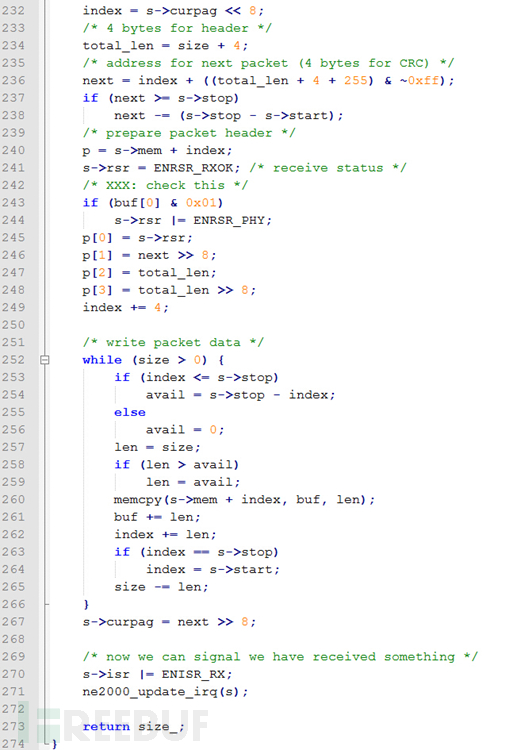Click the 'write packet data' comment
The image size is (513, 750).
(x=173, y=342)
